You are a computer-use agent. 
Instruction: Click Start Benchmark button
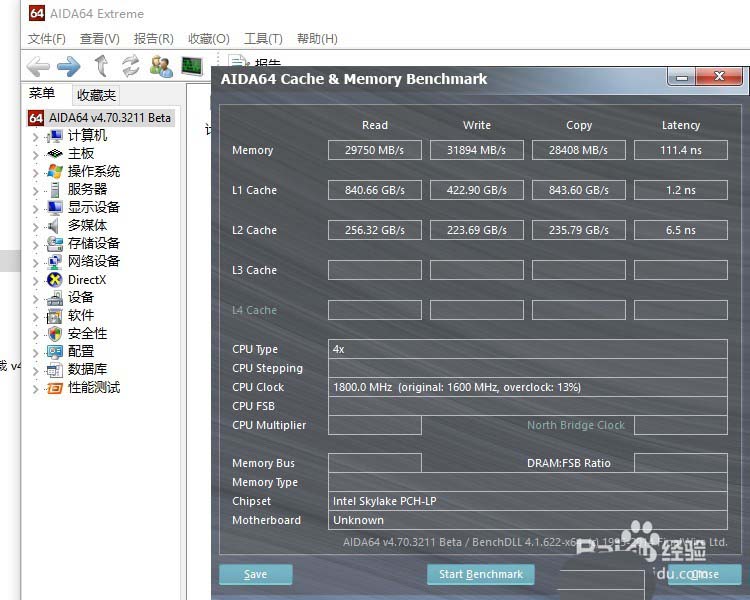click(481, 574)
